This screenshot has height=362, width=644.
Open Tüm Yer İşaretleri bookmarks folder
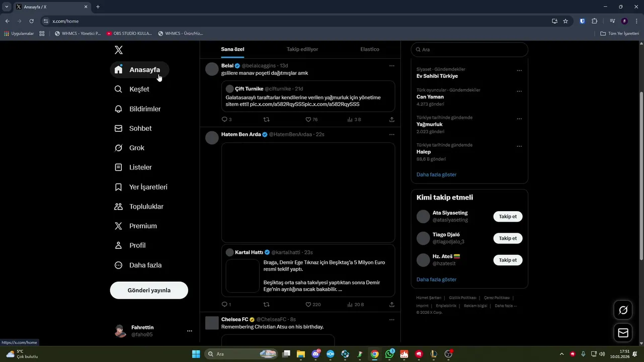(x=620, y=34)
